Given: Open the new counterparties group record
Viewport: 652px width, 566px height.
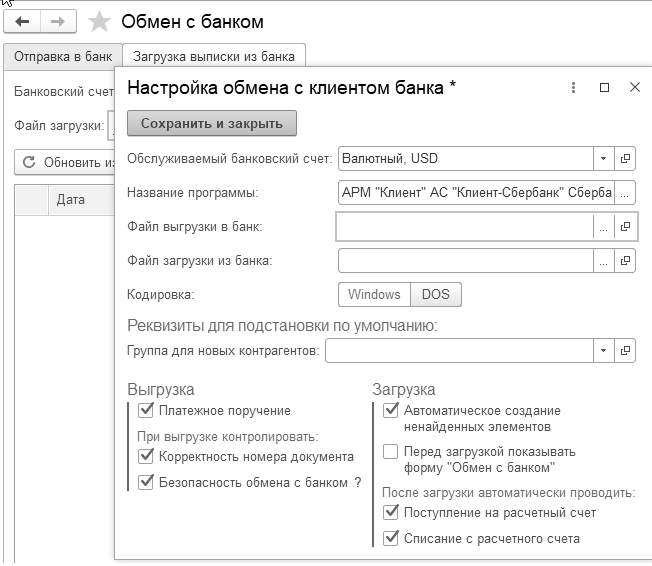Looking at the screenshot, I should 626,351.
